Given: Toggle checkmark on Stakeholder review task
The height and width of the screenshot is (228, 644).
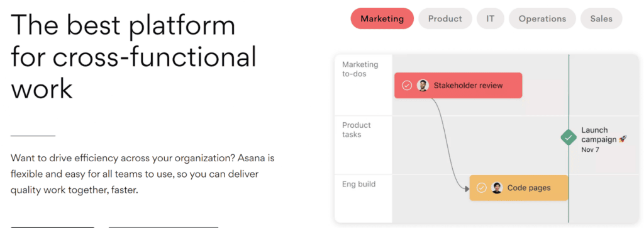Looking at the screenshot, I should pyautogui.click(x=407, y=86).
